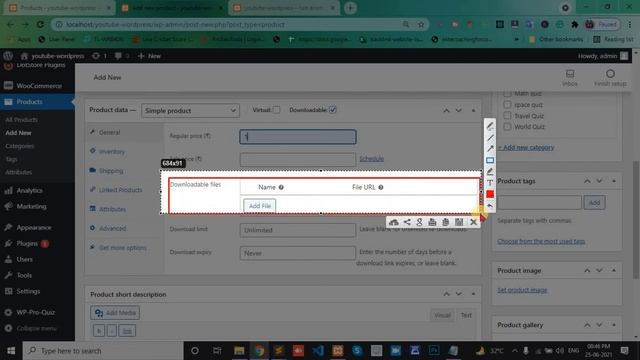Select the Lightshot pen tool
Viewport: 640px width, 360px height.
point(490,126)
